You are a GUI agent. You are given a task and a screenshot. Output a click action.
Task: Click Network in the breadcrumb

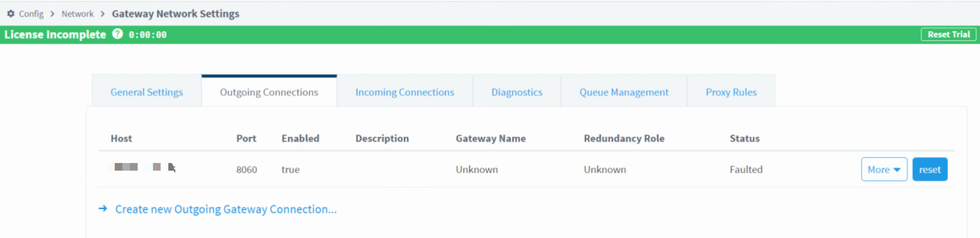(x=77, y=14)
